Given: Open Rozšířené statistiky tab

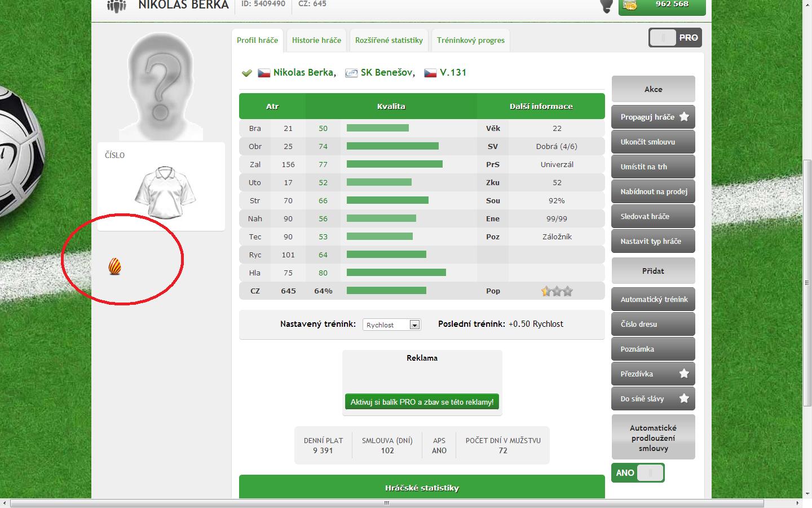Looking at the screenshot, I should pos(389,40).
